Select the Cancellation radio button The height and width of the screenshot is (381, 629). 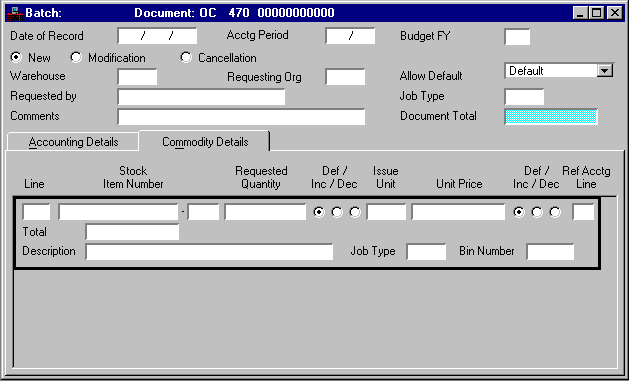(186, 57)
